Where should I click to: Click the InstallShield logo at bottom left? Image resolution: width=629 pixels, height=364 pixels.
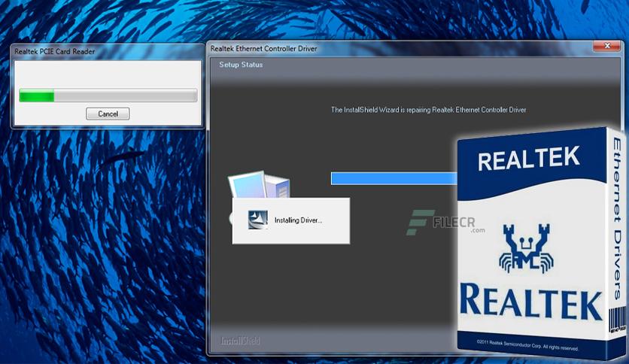click(x=241, y=341)
